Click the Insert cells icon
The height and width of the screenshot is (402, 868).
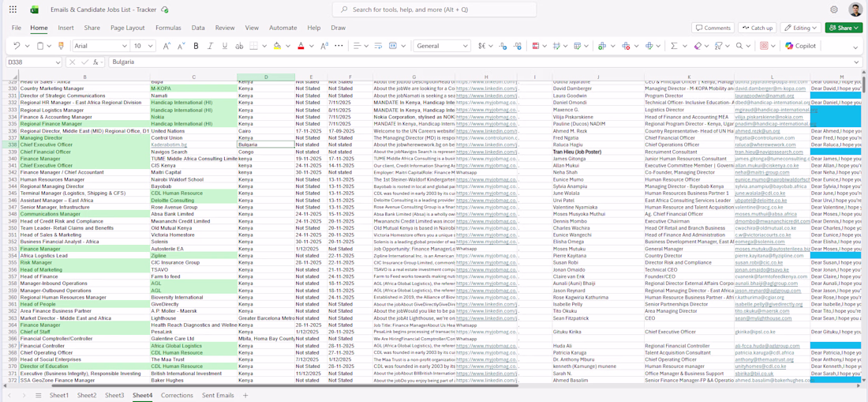[602, 46]
